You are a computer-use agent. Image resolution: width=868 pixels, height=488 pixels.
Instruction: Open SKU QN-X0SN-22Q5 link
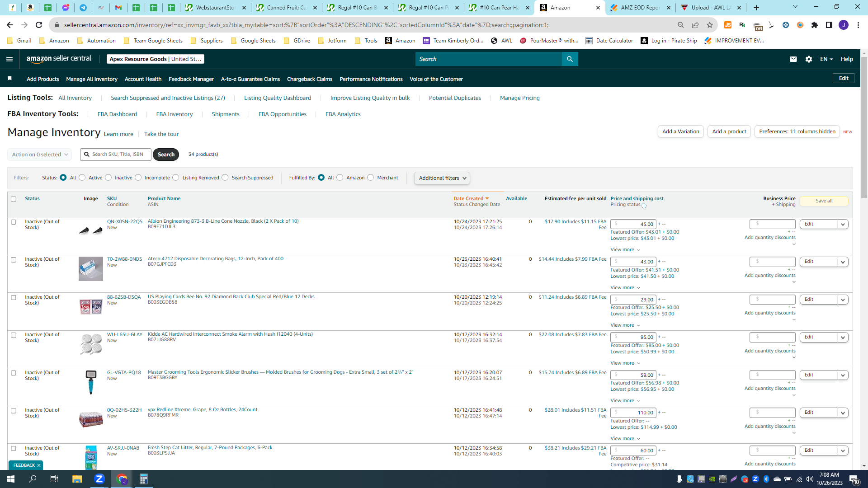tap(125, 222)
